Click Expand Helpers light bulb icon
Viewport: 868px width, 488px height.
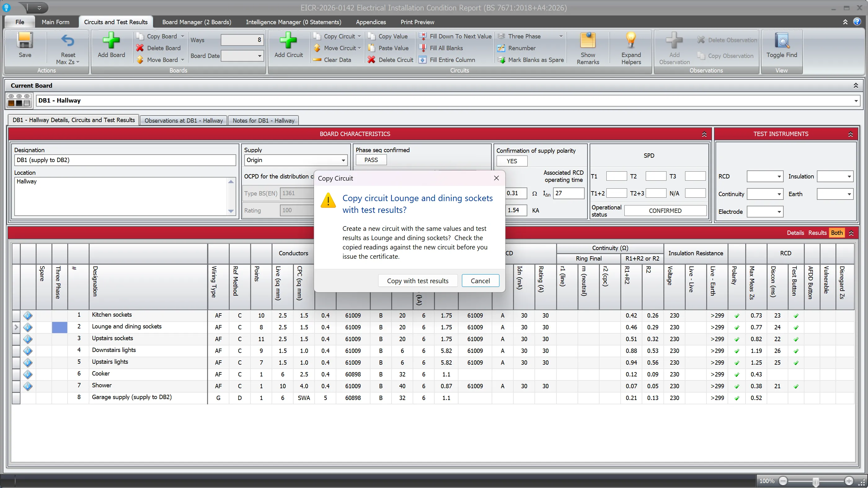click(x=631, y=40)
